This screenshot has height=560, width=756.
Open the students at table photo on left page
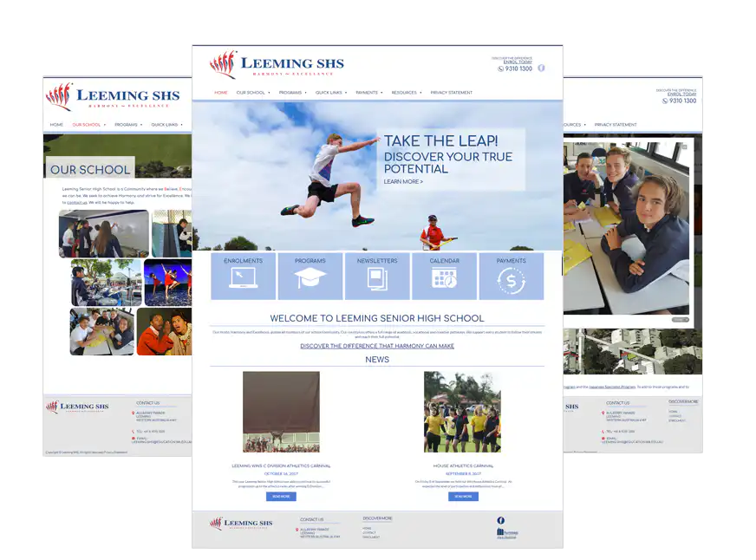[102, 331]
